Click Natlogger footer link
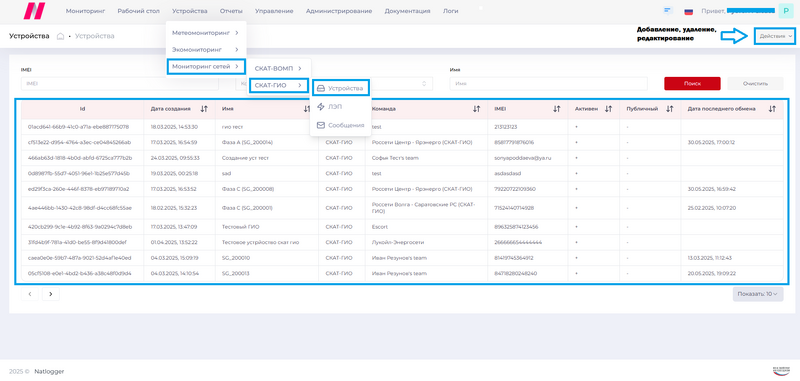The image size is (800, 381). coord(49,371)
